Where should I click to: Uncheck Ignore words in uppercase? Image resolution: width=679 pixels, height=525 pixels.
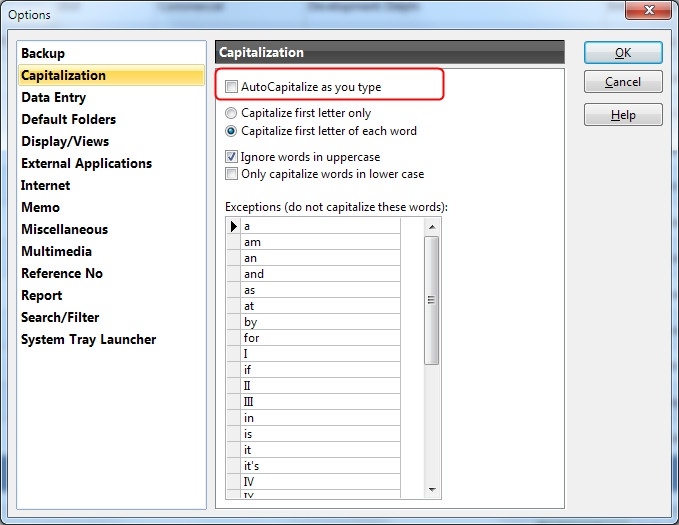pyautogui.click(x=232, y=157)
